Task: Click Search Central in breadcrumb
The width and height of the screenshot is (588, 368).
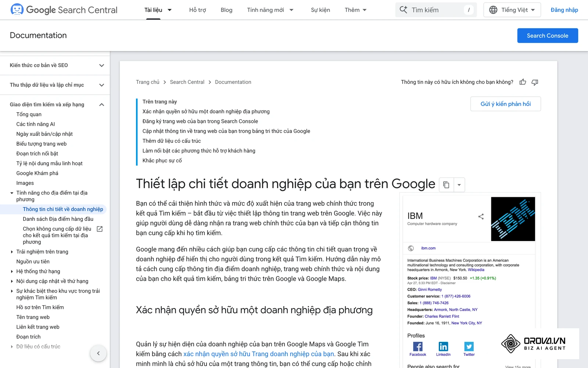Action: tap(187, 82)
